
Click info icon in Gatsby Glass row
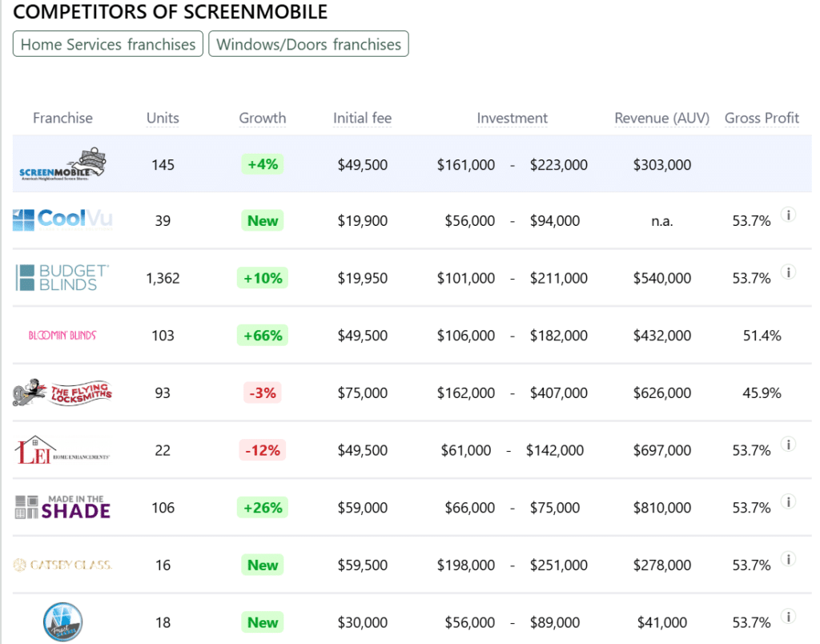click(789, 559)
